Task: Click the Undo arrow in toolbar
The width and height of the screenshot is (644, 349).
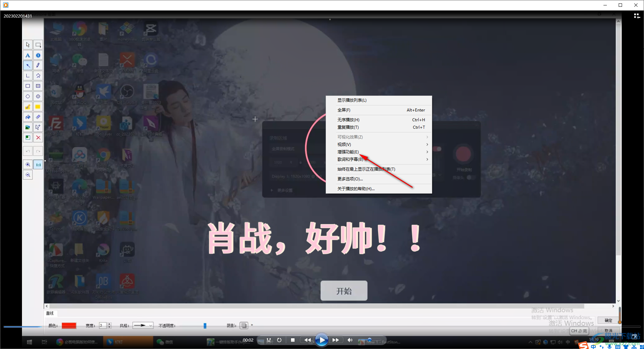Action: (28, 151)
